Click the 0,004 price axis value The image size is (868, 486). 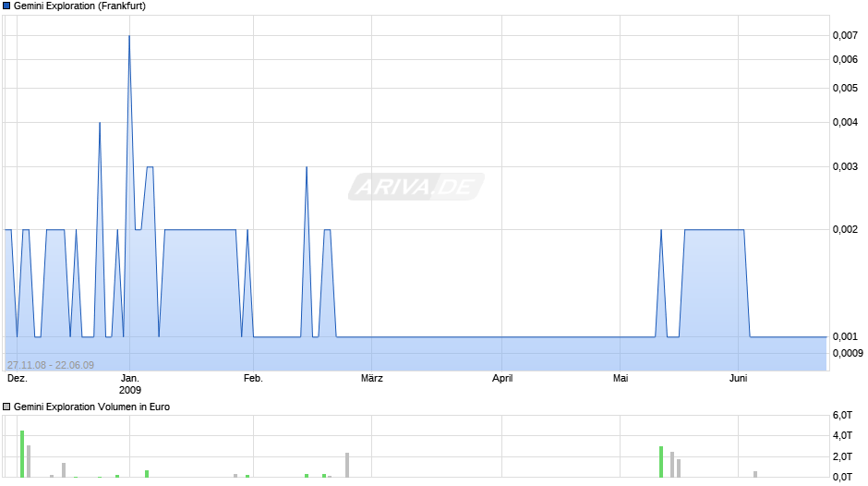(845, 122)
